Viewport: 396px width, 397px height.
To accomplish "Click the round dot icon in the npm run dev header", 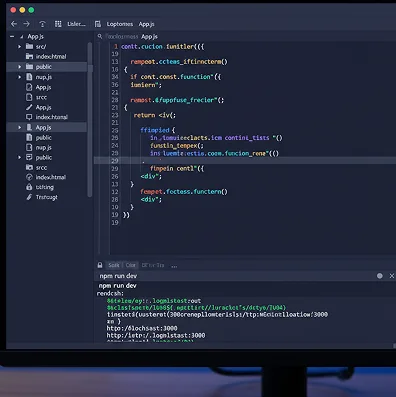I will (x=380, y=276).
